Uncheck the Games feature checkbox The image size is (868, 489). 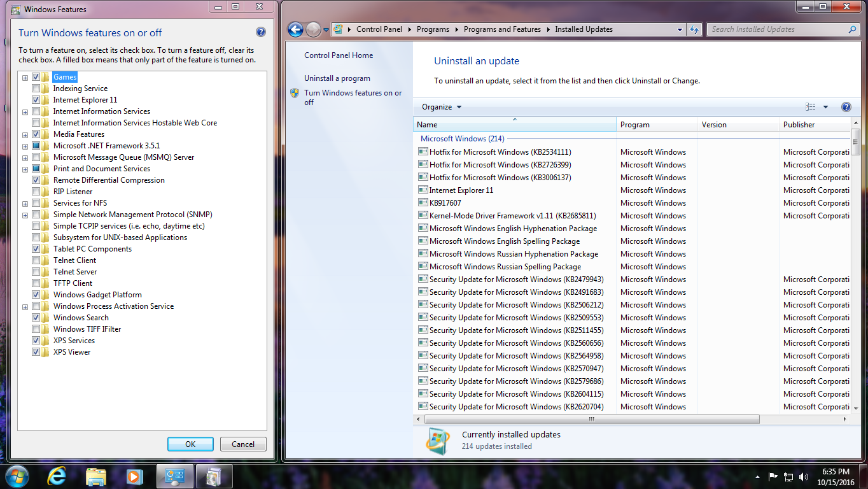(x=36, y=77)
